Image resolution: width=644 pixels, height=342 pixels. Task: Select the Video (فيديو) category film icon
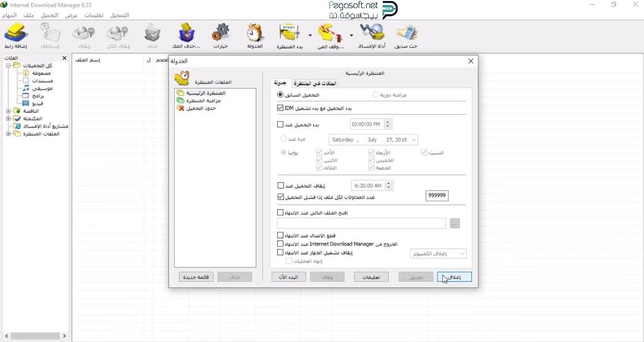tap(26, 103)
